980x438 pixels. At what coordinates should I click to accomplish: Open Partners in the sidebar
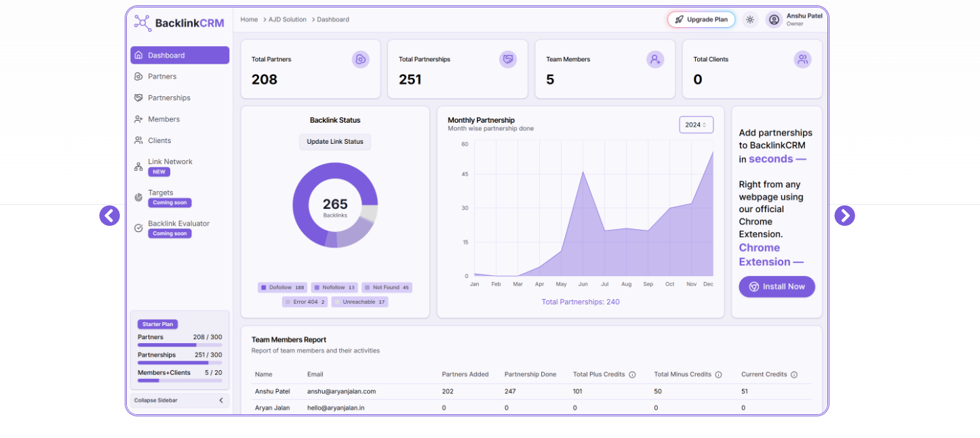pyautogui.click(x=162, y=77)
